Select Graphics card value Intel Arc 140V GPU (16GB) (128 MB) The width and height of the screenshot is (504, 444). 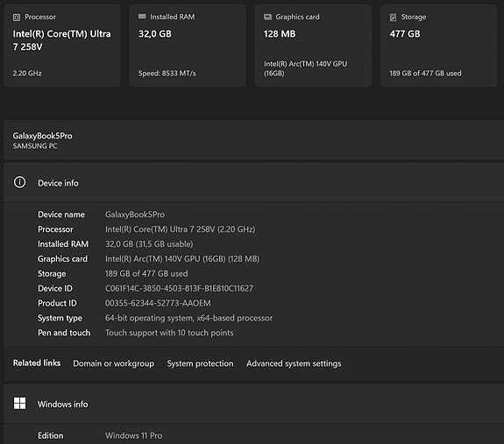tap(182, 258)
